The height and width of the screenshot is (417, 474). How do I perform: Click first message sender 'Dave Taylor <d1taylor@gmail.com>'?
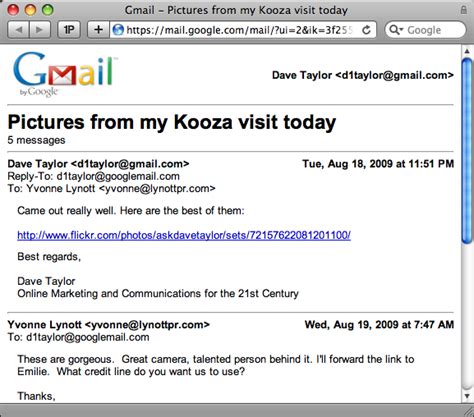pos(98,164)
